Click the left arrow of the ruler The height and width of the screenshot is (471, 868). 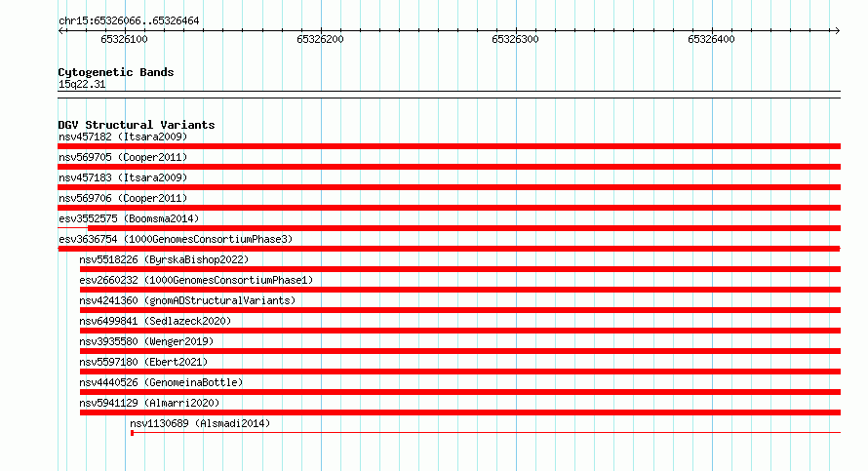click(x=61, y=31)
